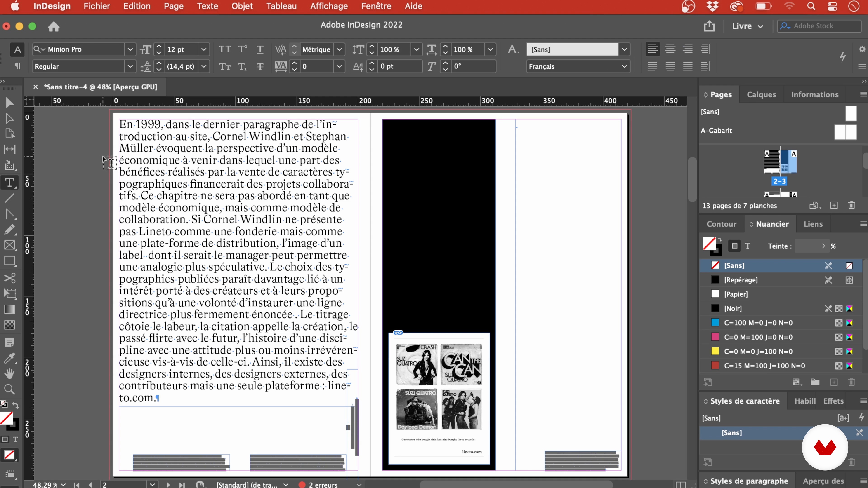Open the Objet menu
Viewport: 868px width, 488px height.
coord(242,6)
